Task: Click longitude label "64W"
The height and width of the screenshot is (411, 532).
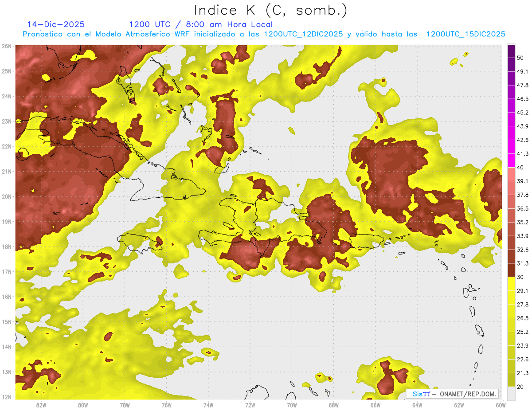Action: point(417,405)
